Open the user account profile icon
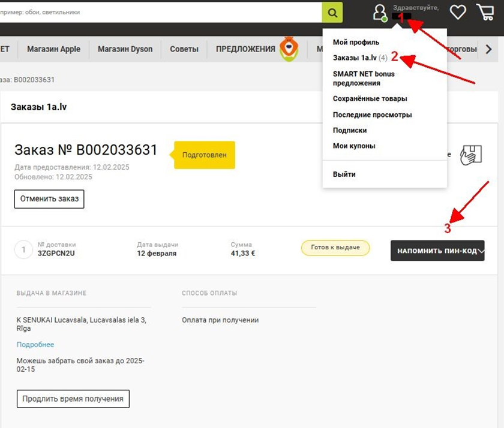504x428 pixels. 380,13
